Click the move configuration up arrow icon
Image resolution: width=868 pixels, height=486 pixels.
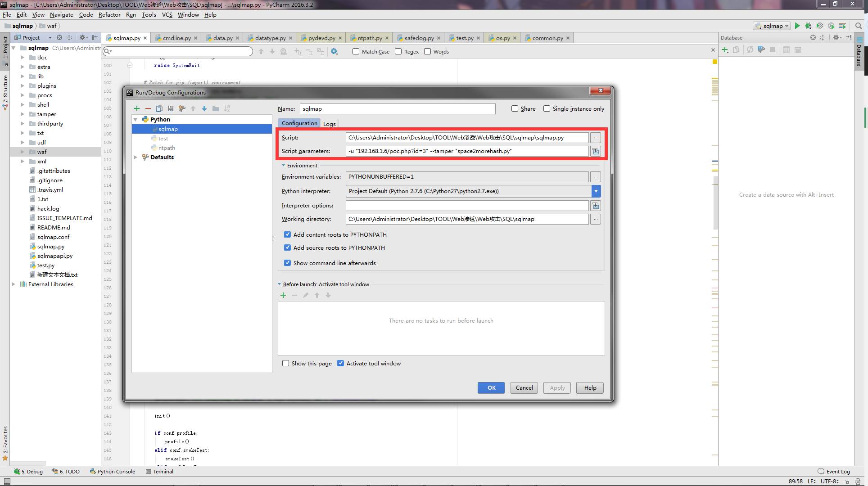click(194, 108)
